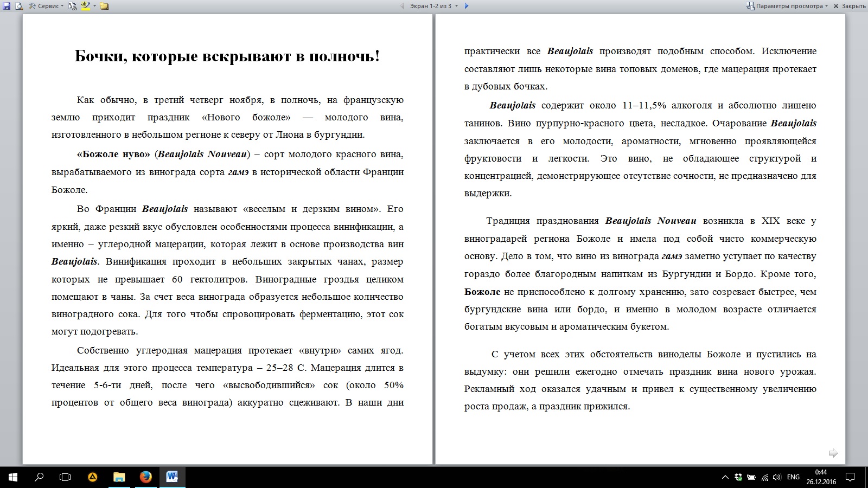Screen dimensions: 868x488
Task: Click the translation icon next to Сервис
Action: (73, 6)
